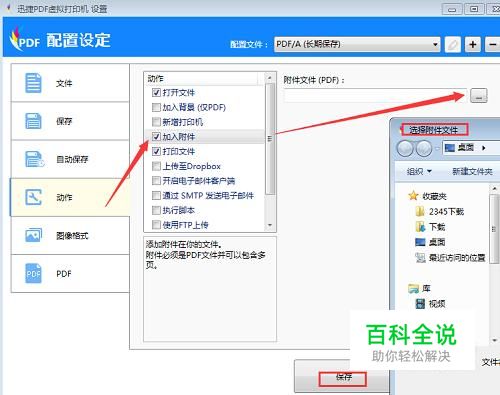Viewport: 500px width, 395px height.
Task: Select 桌面 in favorites list
Action: (437, 242)
